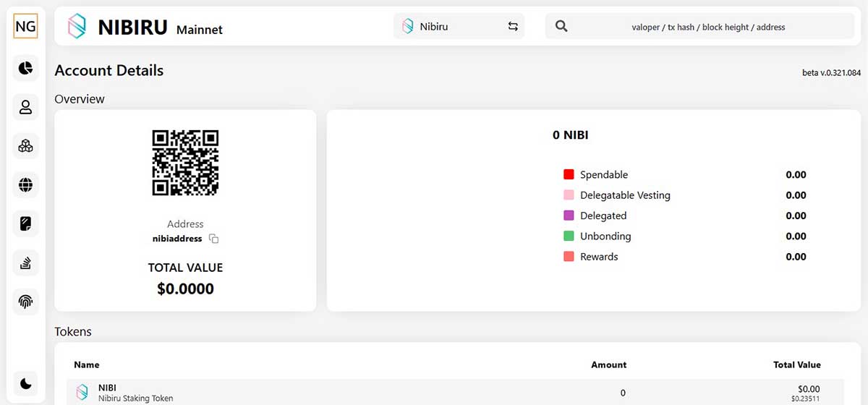Click the 'nibiaddress' text
This screenshot has width=868, height=405.
point(177,239)
